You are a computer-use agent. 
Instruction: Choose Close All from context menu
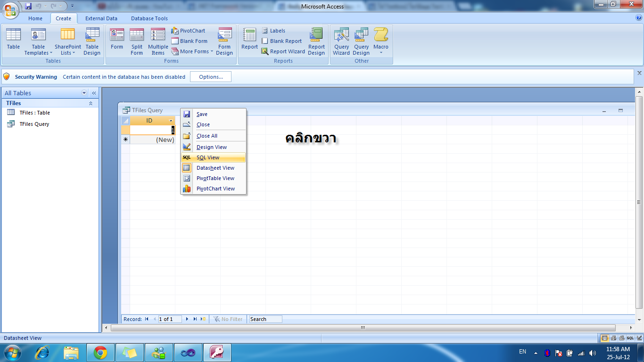213,136
